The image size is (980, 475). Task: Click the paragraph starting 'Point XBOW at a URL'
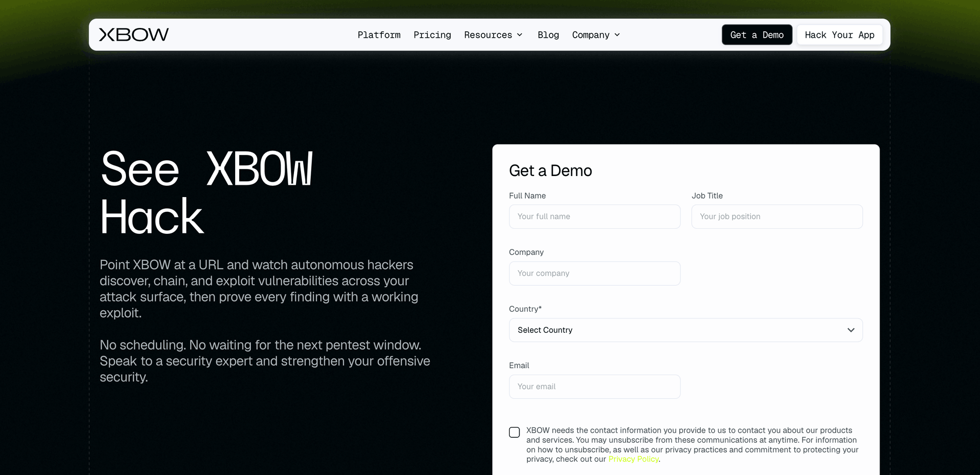click(x=259, y=289)
